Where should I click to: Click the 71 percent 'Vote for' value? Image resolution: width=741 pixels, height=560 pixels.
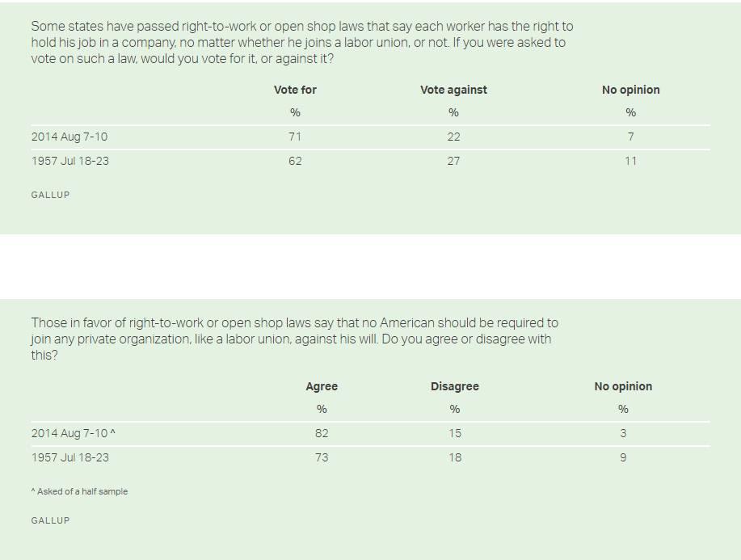point(295,137)
